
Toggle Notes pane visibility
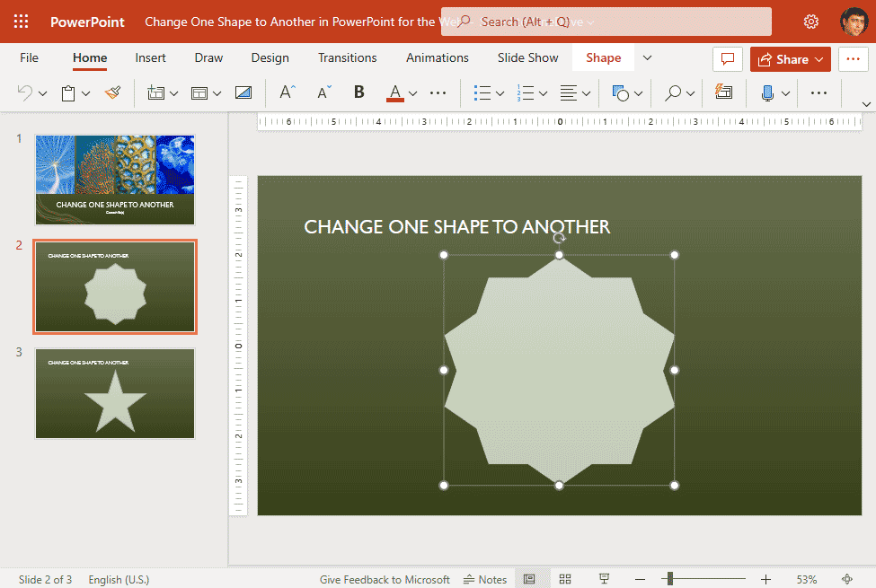pyautogui.click(x=484, y=579)
